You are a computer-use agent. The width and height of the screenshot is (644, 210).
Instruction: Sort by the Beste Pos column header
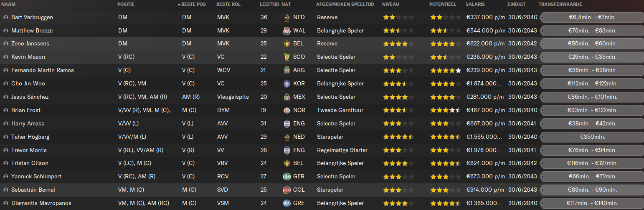coord(194,4)
